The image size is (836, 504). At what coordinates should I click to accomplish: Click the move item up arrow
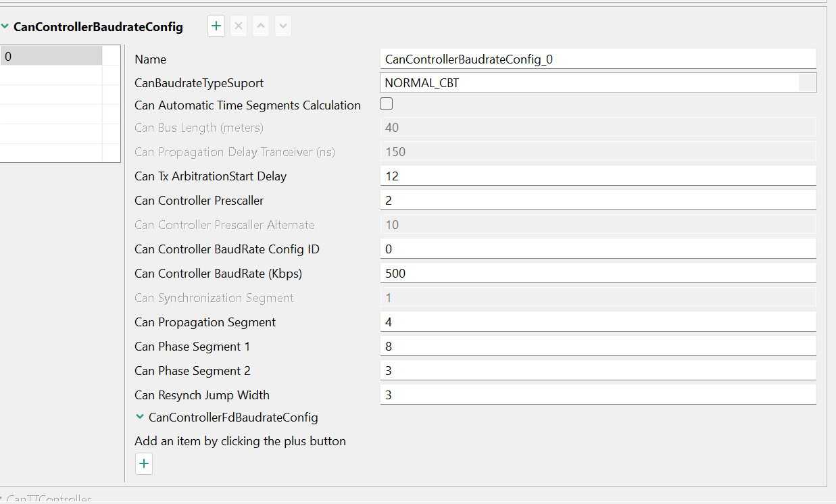[x=261, y=27]
